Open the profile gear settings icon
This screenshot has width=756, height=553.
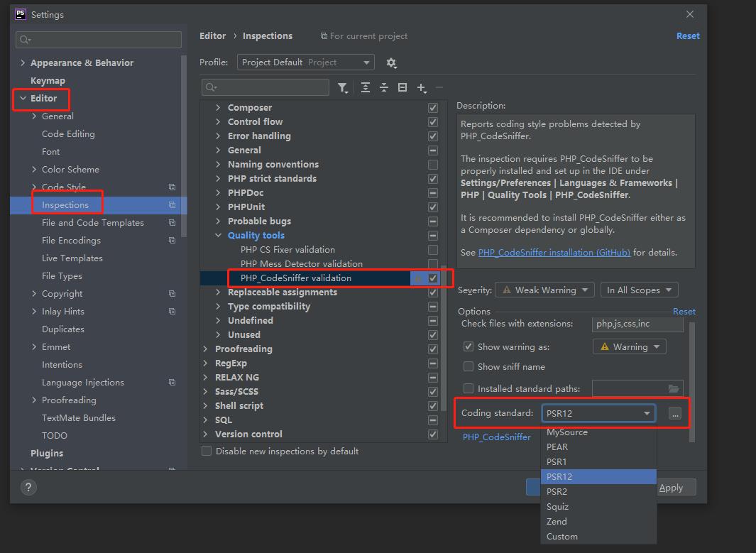[391, 62]
